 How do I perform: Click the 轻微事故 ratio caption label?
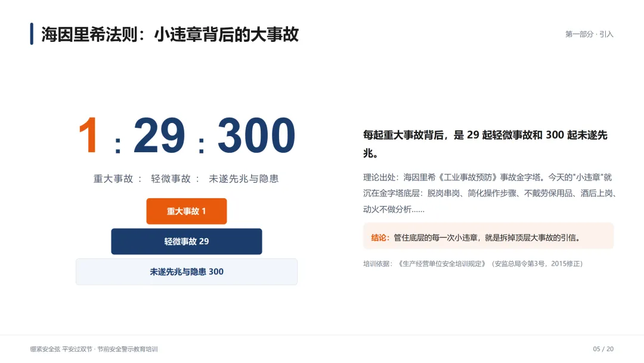[171, 179]
